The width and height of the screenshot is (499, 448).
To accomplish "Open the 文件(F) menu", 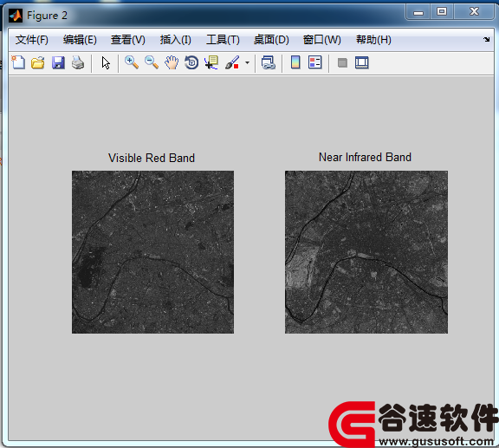I will click(32, 40).
